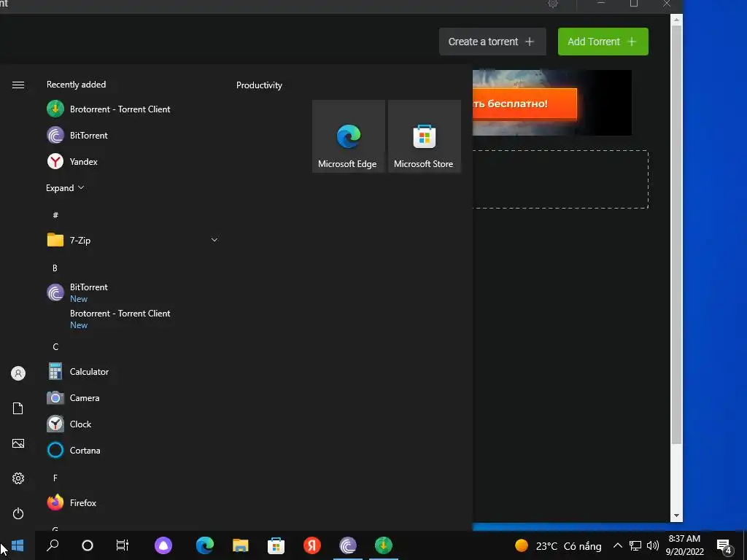
Task: Open Brotorrent window settings gear
Action: [553, 4]
